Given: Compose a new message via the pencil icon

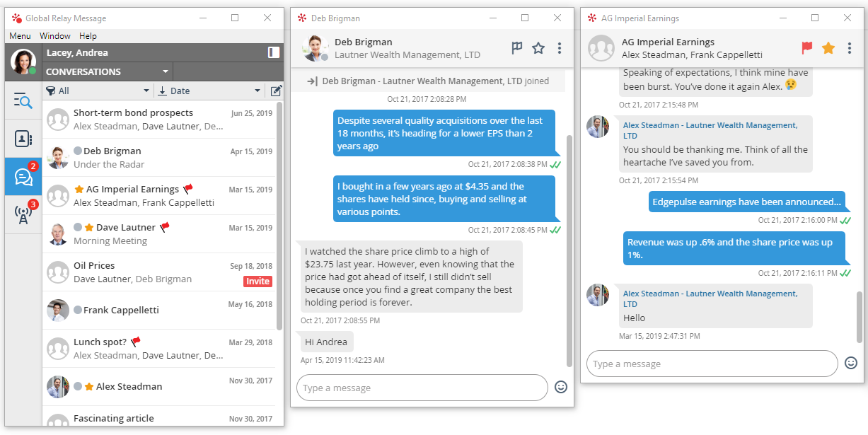Looking at the screenshot, I should (276, 91).
